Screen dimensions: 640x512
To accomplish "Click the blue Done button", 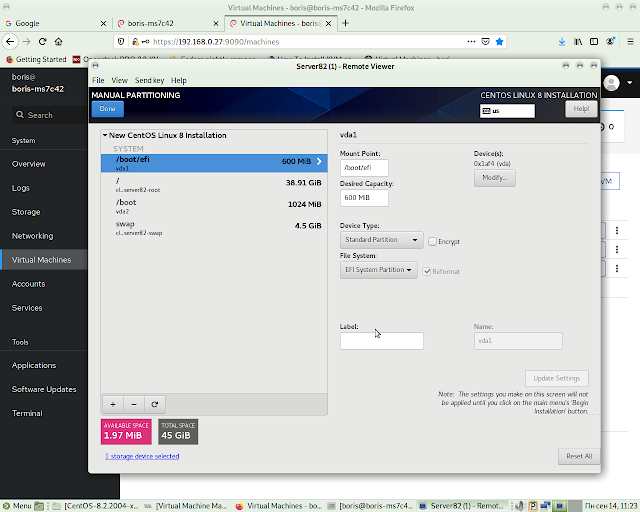I will [x=107, y=109].
